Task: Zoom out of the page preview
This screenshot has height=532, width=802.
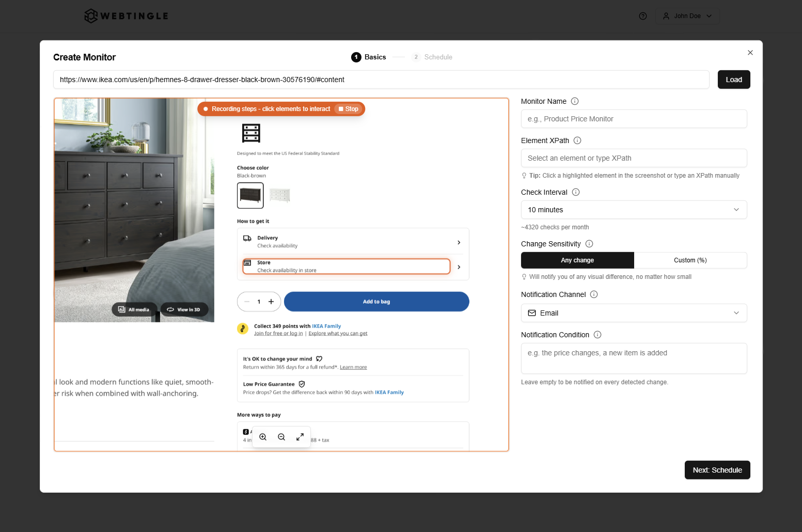Action: click(x=281, y=437)
